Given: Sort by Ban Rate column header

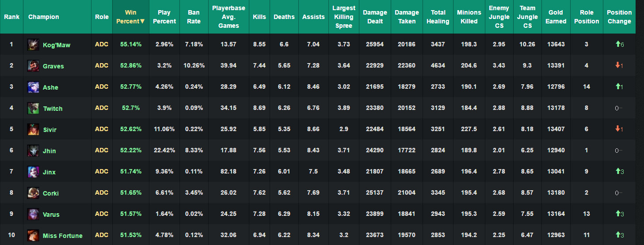Looking at the screenshot, I should tap(194, 17).
